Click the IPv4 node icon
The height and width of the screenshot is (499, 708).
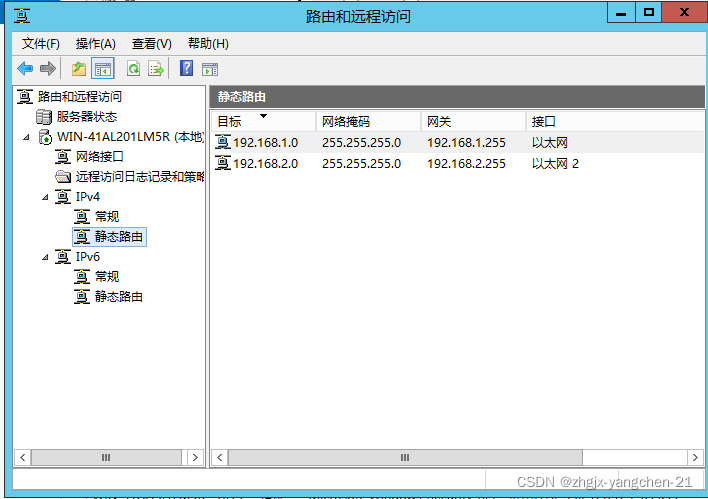63,197
